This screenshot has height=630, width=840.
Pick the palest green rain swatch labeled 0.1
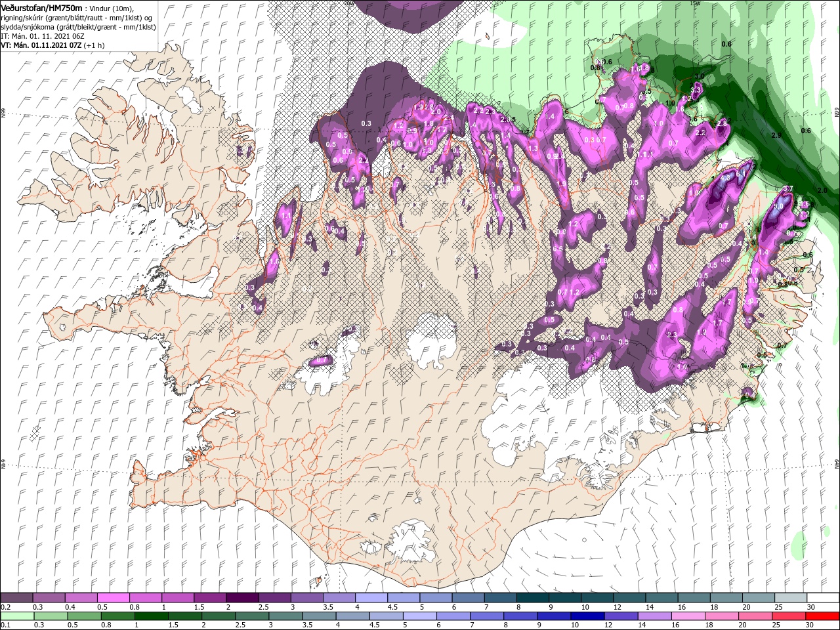pos(16,616)
